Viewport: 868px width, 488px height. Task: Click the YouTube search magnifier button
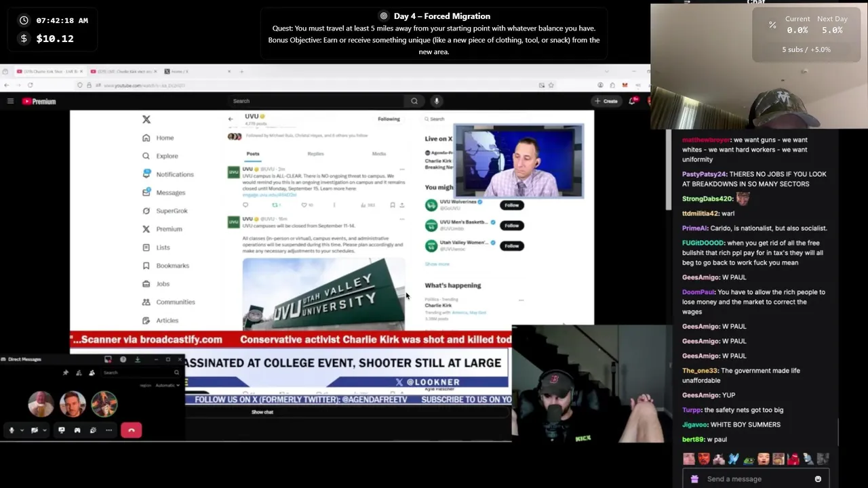point(414,101)
